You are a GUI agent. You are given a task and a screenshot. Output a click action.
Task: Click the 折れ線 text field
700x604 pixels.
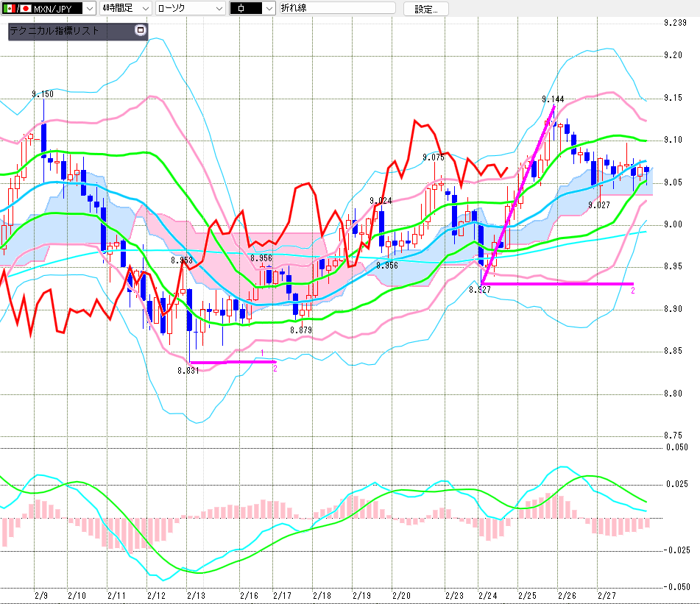336,9
